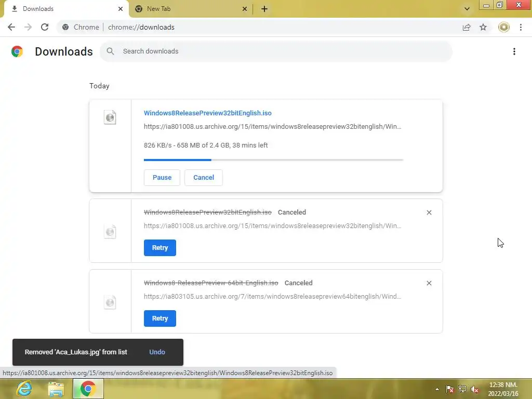Click the muted volume tray icon
Viewport: 532px width, 399px height.
point(475,389)
